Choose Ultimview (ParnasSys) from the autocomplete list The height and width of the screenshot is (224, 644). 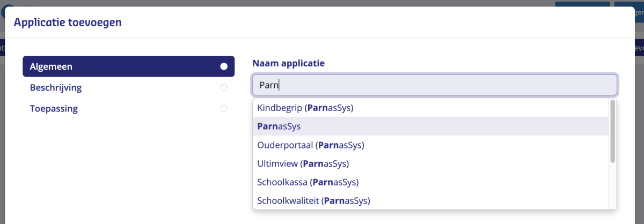click(x=430, y=163)
